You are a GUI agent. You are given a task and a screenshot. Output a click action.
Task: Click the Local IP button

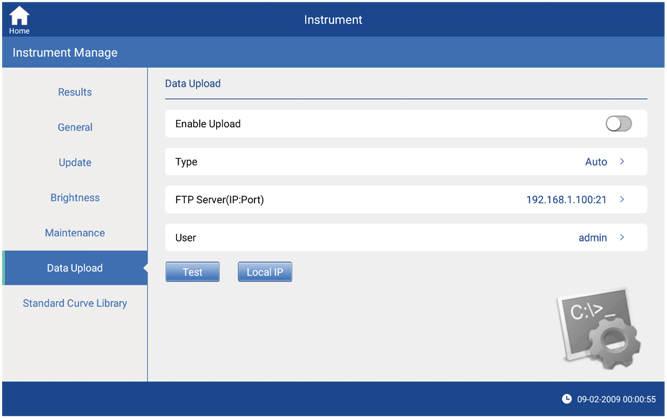[264, 272]
